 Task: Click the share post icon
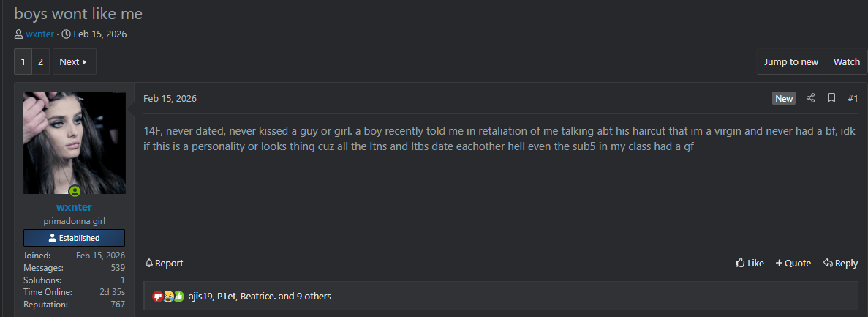810,98
